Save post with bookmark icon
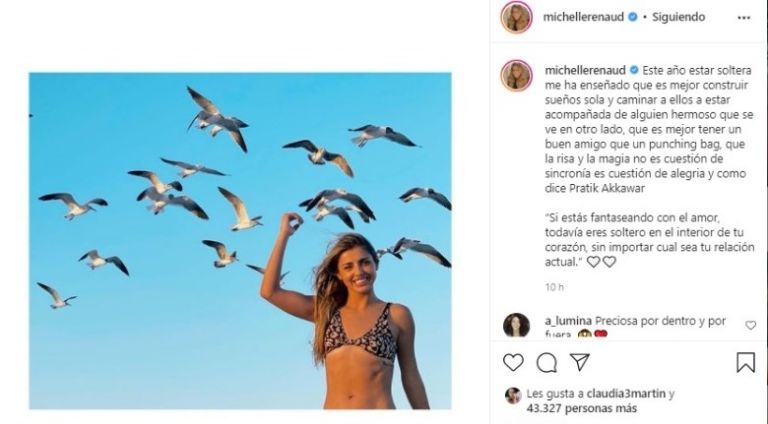The width and height of the screenshot is (768, 424). coord(745,362)
